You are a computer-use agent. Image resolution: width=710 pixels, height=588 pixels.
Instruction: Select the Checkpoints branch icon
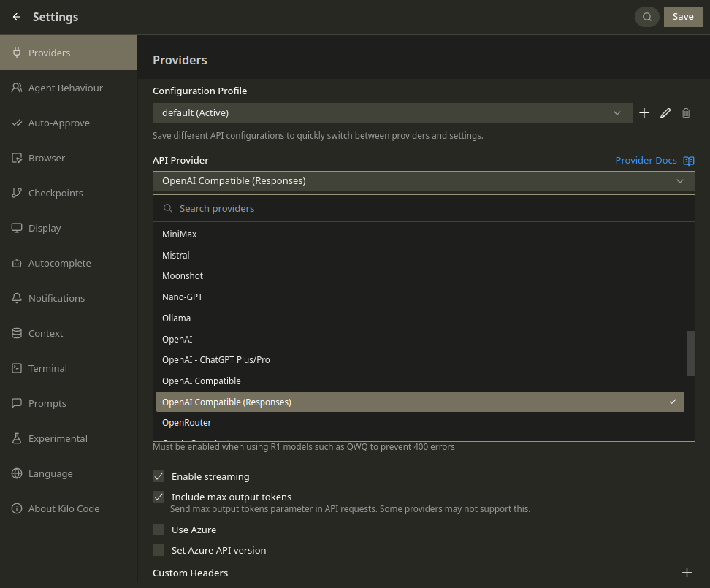point(17,193)
